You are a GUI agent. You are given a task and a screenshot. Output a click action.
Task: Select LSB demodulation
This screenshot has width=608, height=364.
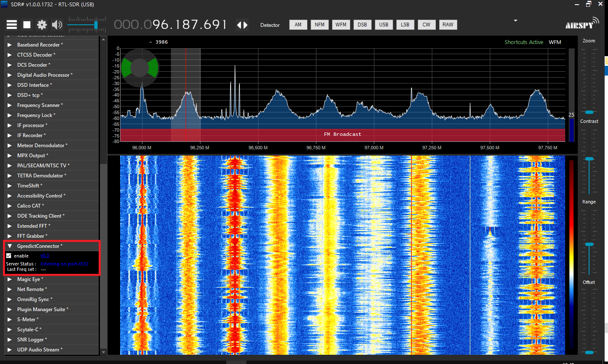[x=405, y=25]
